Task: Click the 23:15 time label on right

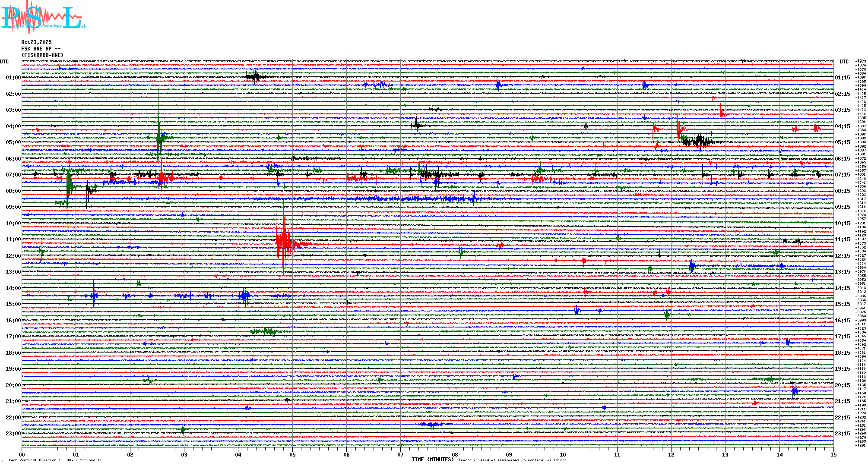Action: click(x=842, y=434)
